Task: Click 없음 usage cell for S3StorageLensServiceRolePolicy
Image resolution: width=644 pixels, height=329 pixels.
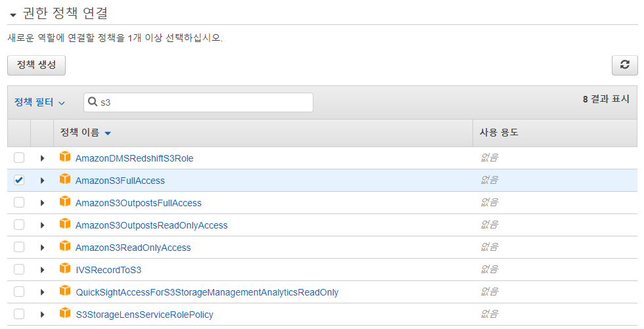Action: coord(489,314)
